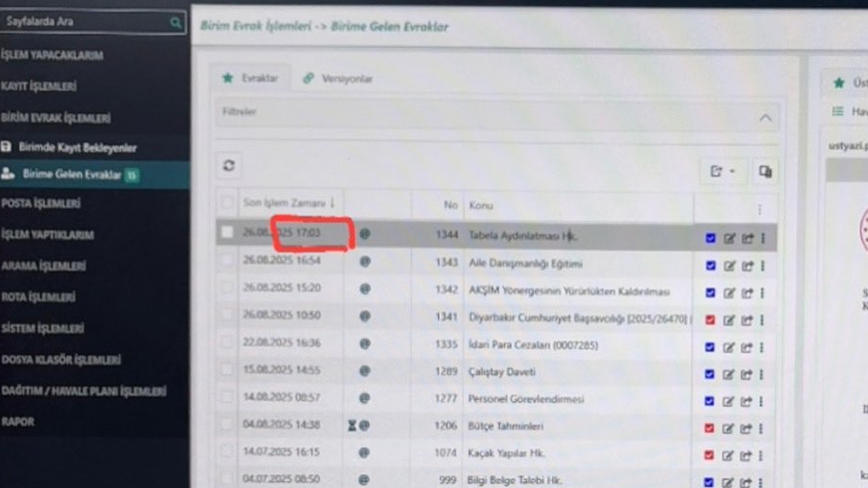
Task: Click the refresh icon above the document table
Action: [229, 165]
